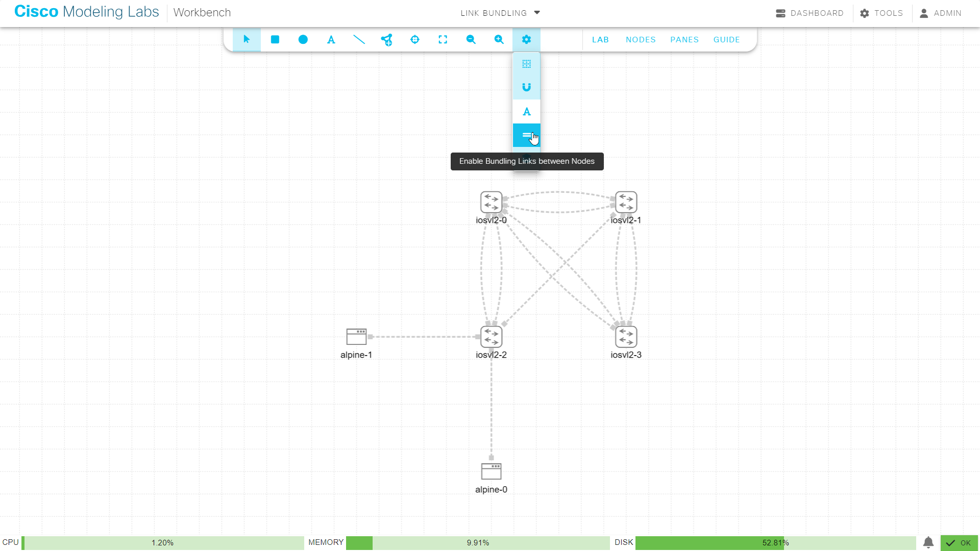This screenshot has width=980, height=551.
Task: Switch to the LAB menu
Action: (x=600, y=39)
